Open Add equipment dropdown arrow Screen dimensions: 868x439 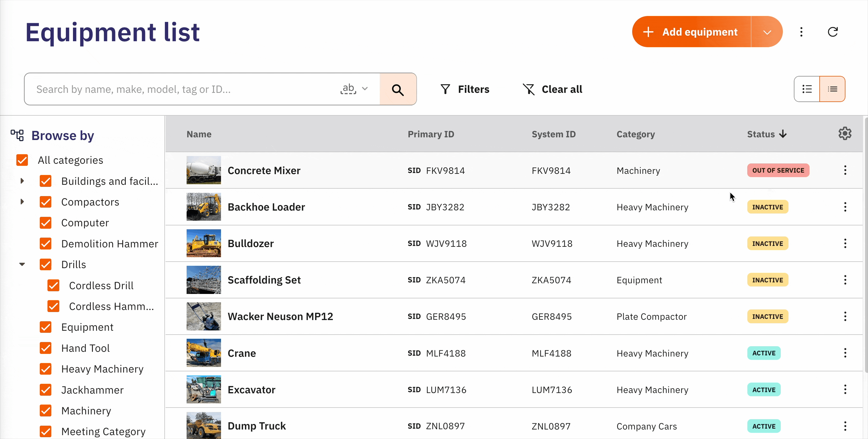[x=767, y=32]
